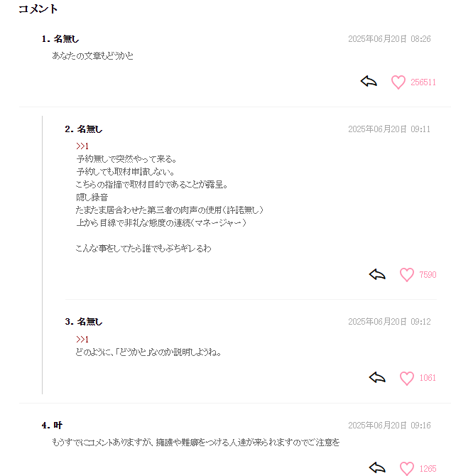The width and height of the screenshot is (451, 476).
Task: Click the reply arrow on comment 2
Action: (x=377, y=274)
